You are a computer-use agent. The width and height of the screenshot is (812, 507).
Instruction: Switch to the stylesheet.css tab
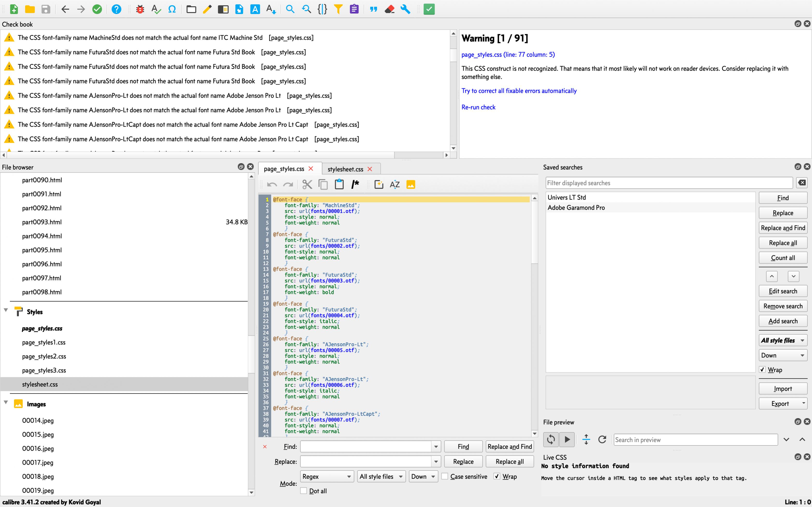[345, 169]
